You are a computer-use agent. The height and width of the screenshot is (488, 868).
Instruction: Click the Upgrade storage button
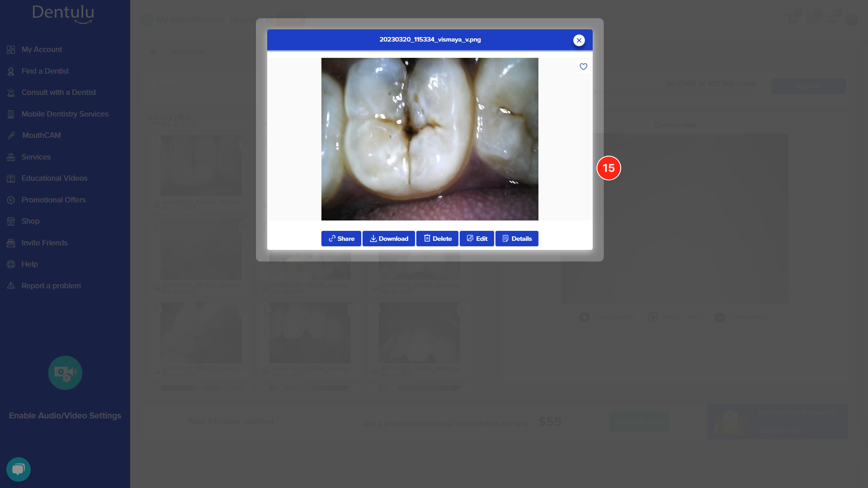[808, 86]
